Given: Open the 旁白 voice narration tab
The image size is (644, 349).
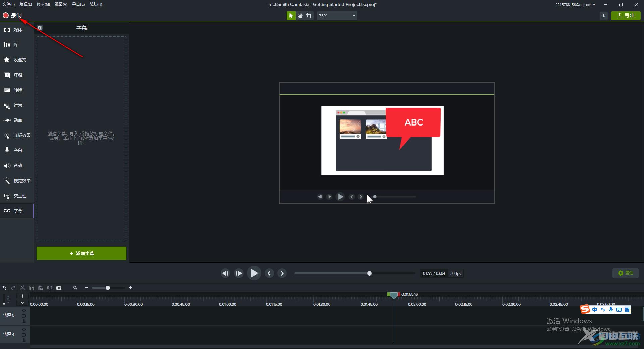Looking at the screenshot, I should click(x=17, y=150).
